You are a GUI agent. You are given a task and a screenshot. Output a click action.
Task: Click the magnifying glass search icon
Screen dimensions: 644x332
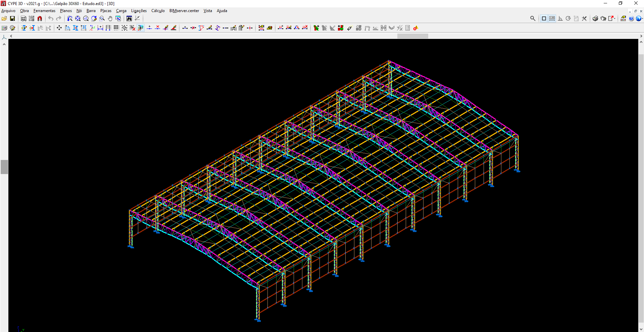[x=533, y=18]
